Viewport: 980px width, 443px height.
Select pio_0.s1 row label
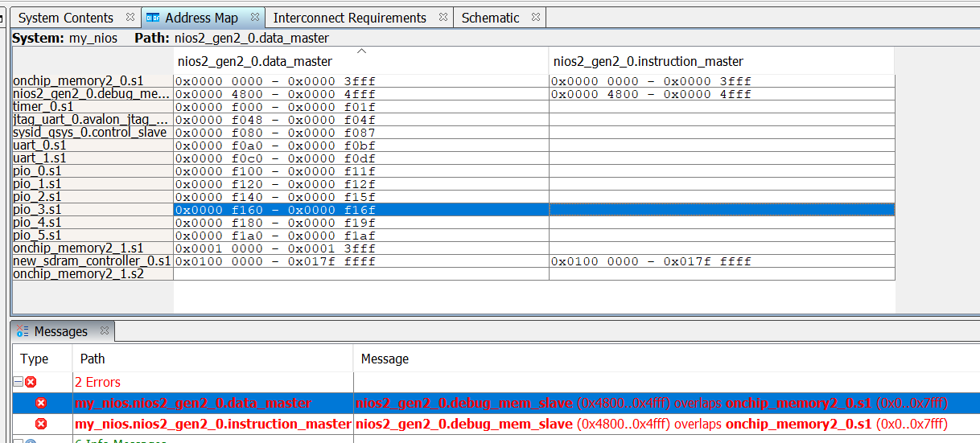pyautogui.click(x=93, y=171)
